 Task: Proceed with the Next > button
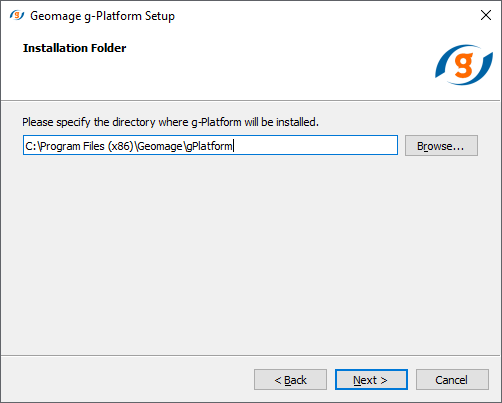371,379
